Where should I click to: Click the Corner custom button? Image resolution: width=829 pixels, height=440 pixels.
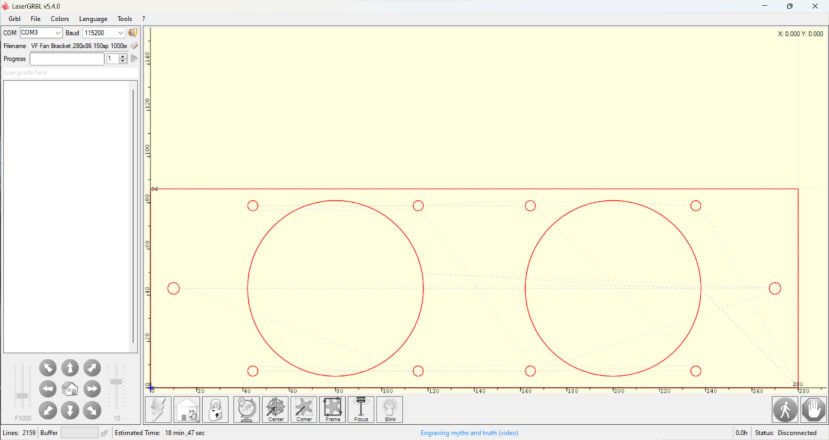(304, 409)
